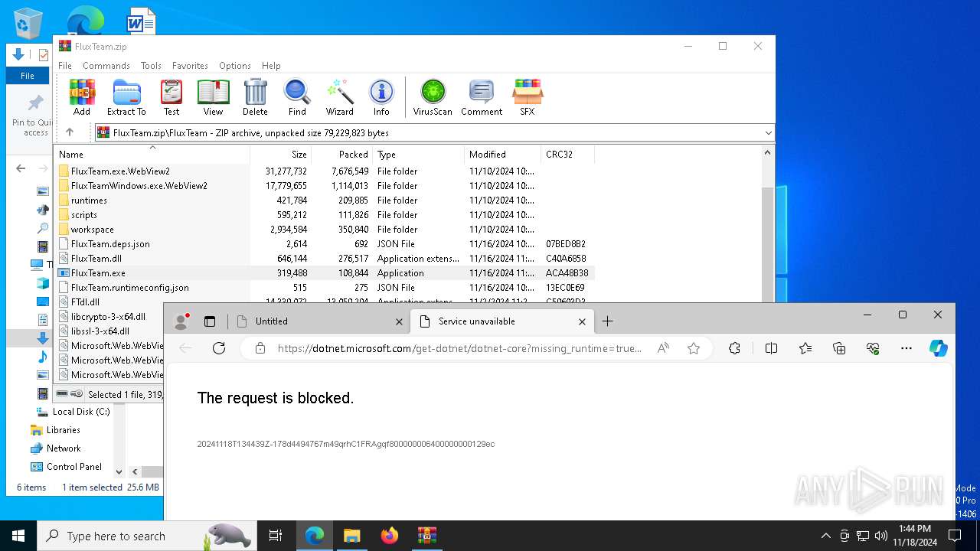This screenshot has height=551, width=980.
Task: Sort files by the Size column
Action: (x=280, y=154)
